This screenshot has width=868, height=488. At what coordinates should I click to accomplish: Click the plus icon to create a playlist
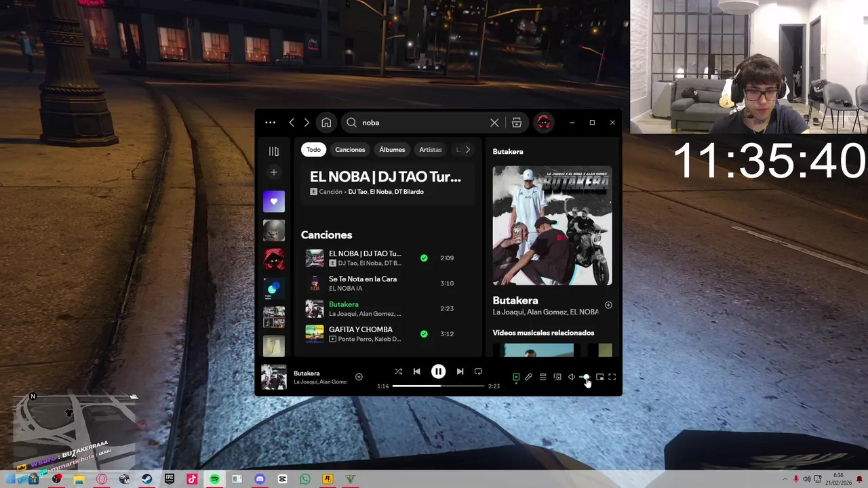(x=274, y=172)
